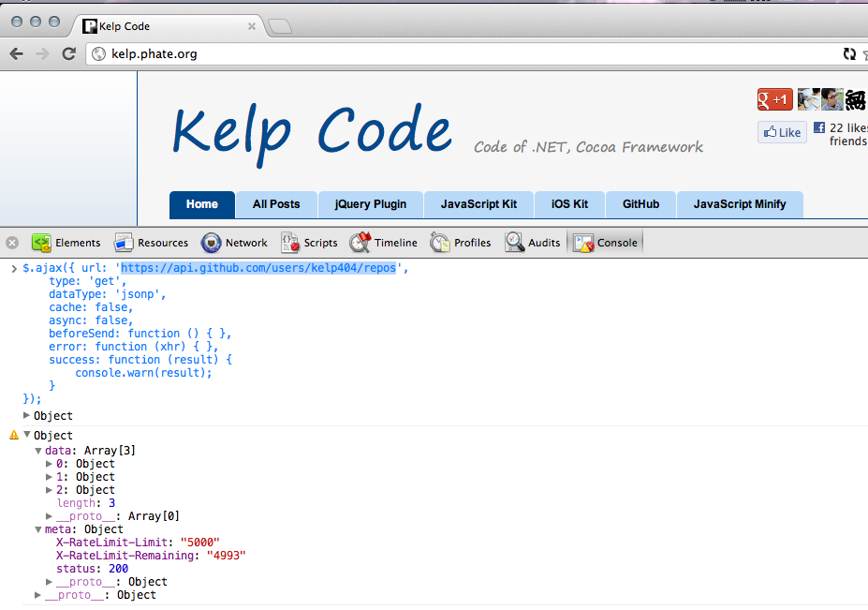
Task: Click the dataType: 'jsonp' line
Action: [108, 294]
